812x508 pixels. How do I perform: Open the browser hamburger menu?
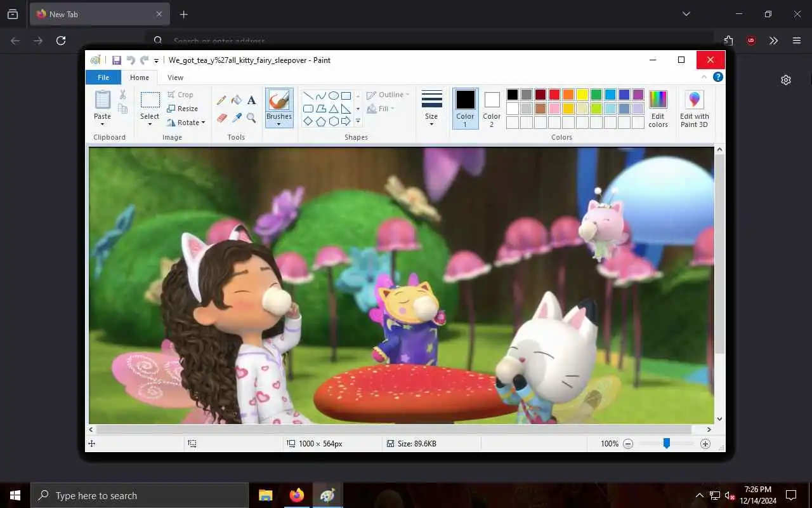tap(797, 41)
